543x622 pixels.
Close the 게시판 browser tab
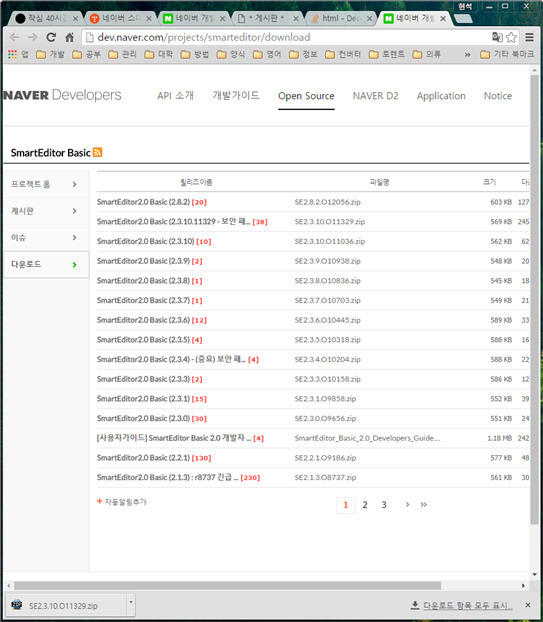(296, 19)
